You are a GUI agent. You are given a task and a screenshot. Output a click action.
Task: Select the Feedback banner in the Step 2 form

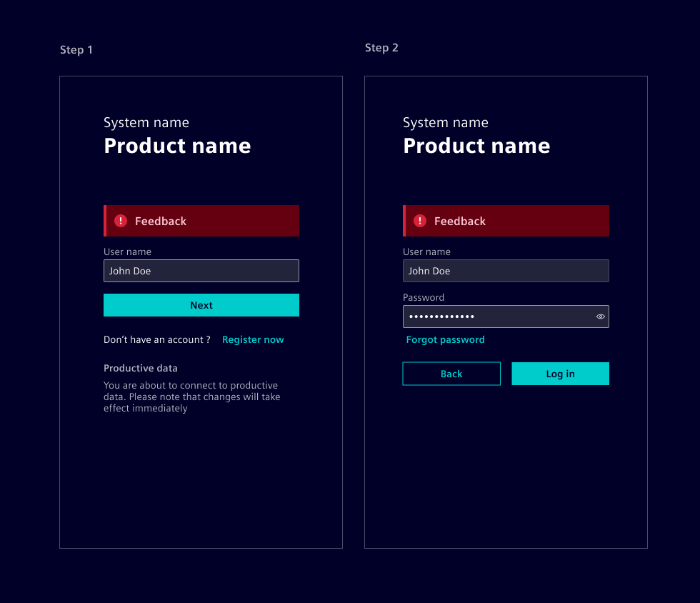506,221
